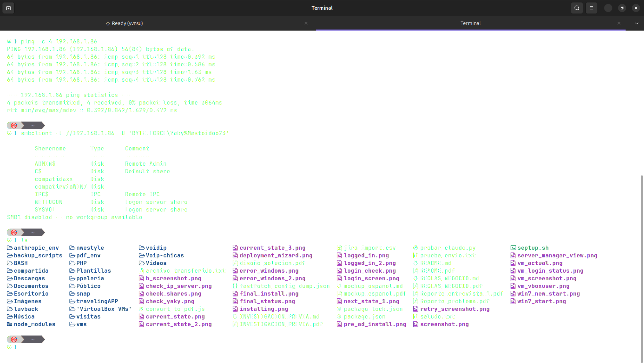
Task: Click the travelingAPP folder name
Action: [x=97, y=301]
